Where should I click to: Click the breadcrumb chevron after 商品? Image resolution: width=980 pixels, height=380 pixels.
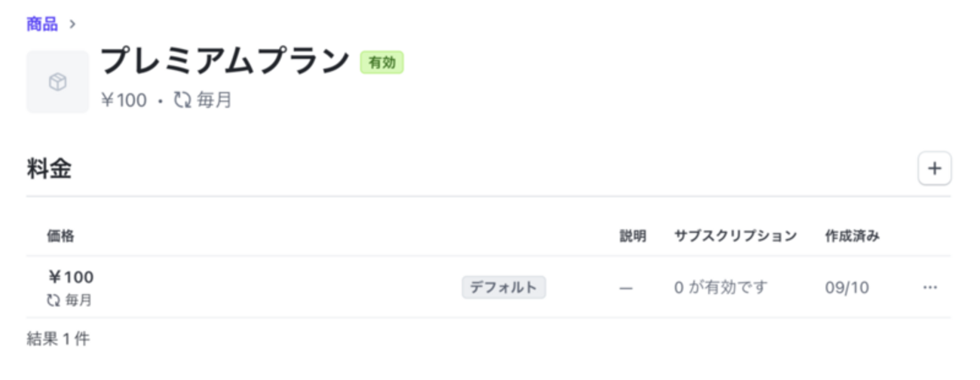pyautogui.click(x=72, y=24)
